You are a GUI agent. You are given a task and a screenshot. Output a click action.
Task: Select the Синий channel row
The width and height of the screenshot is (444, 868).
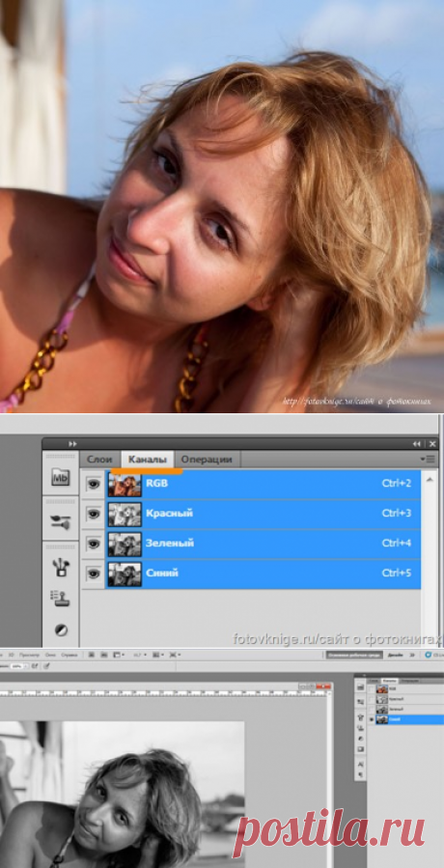point(264,574)
